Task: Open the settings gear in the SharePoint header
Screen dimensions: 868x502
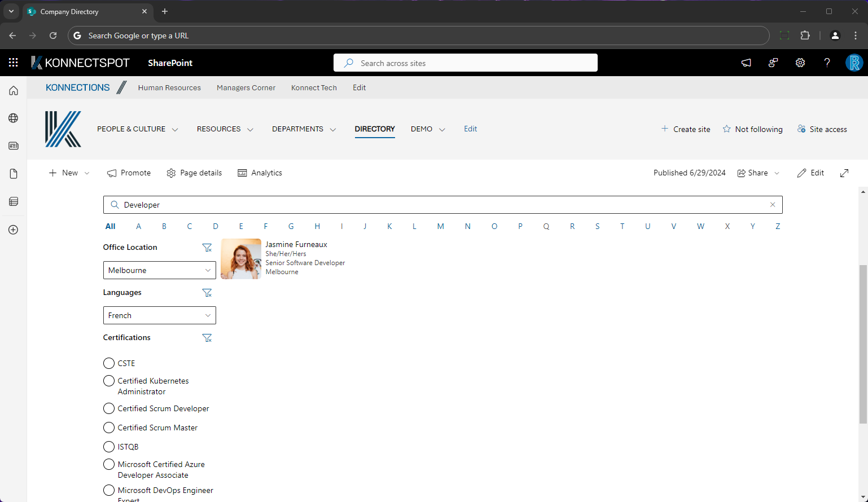Action: pos(800,63)
